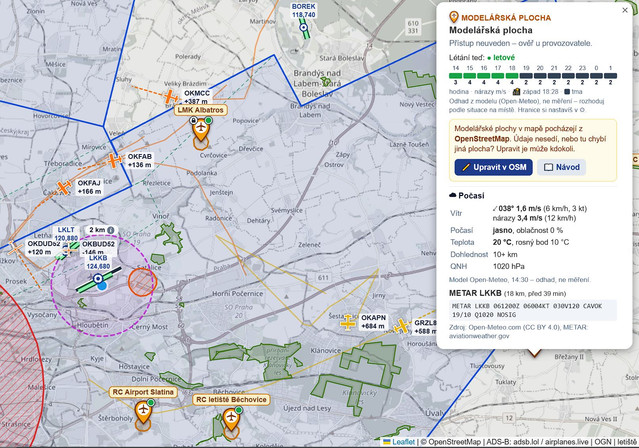Click the popup header model-field icon
The width and height of the screenshot is (639, 448).
[x=454, y=17]
